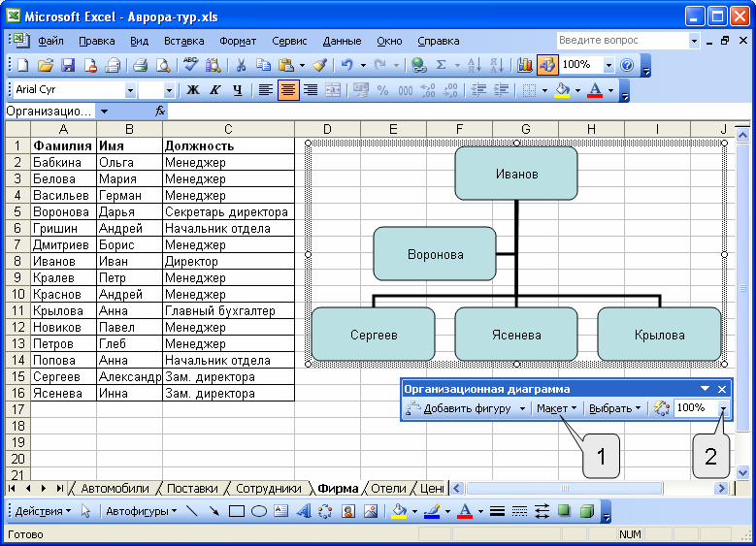Open the Данные menu
Image resolution: width=756 pixels, height=546 pixels.
pyautogui.click(x=342, y=41)
